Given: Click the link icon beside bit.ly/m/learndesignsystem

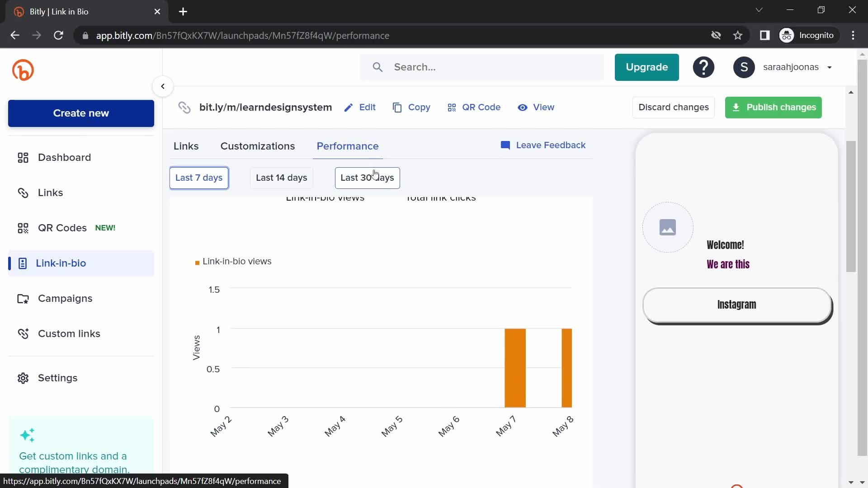Looking at the screenshot, I should pyautogui.click(x=184, y=108).
